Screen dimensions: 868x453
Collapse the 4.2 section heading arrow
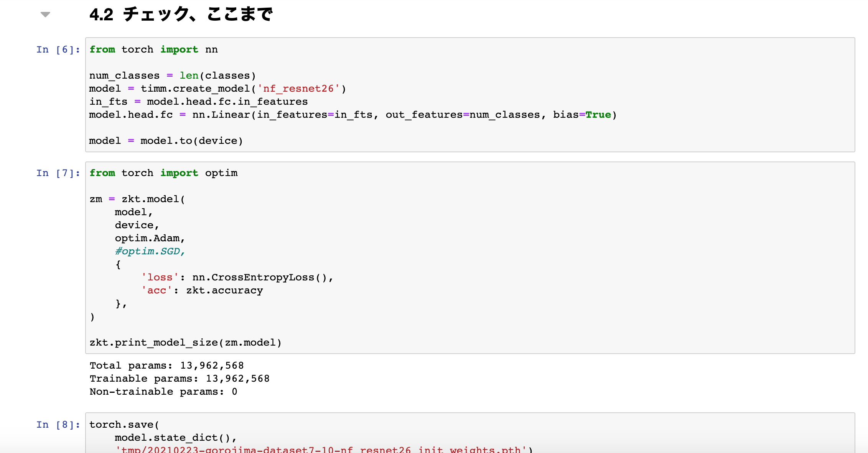pos(45,15)
